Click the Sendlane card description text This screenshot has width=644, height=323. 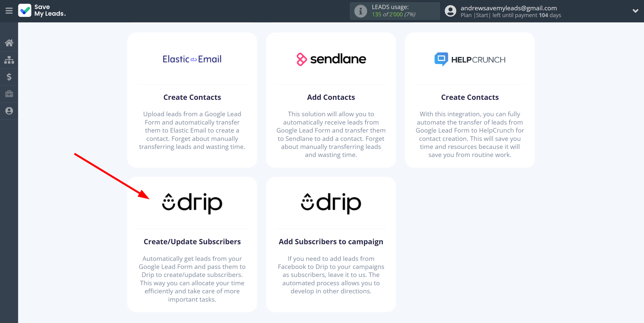(x=331, y=134)
